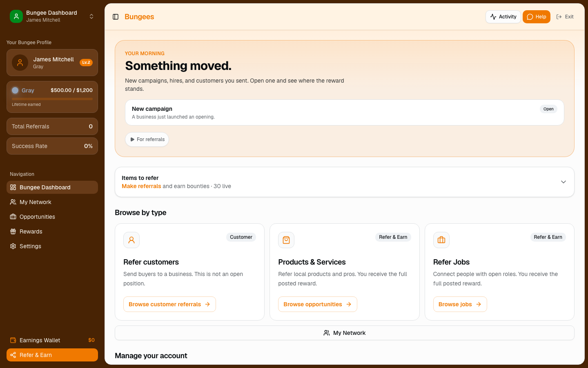Click the $0 wallet balance
Screen dimensions: 588x368
91,340
